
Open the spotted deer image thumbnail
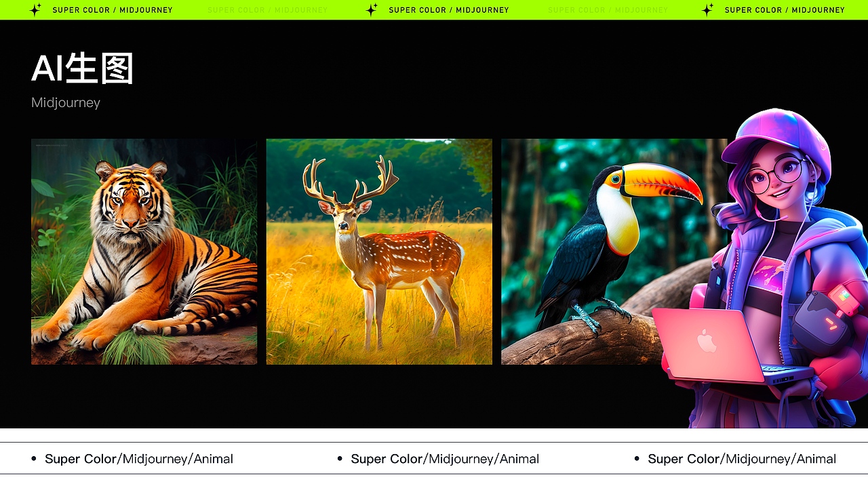coord(379,251)
